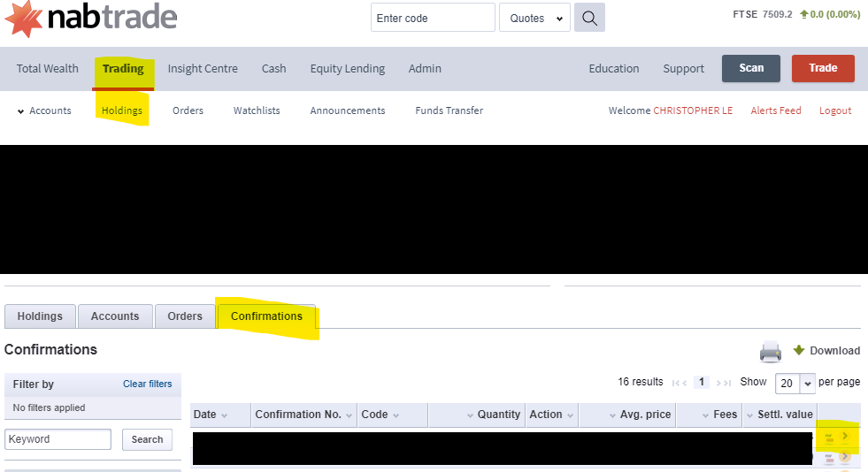Screen dimensions: 868x472
Task: Switch to the Accounts tab
Action: (115, 316)
